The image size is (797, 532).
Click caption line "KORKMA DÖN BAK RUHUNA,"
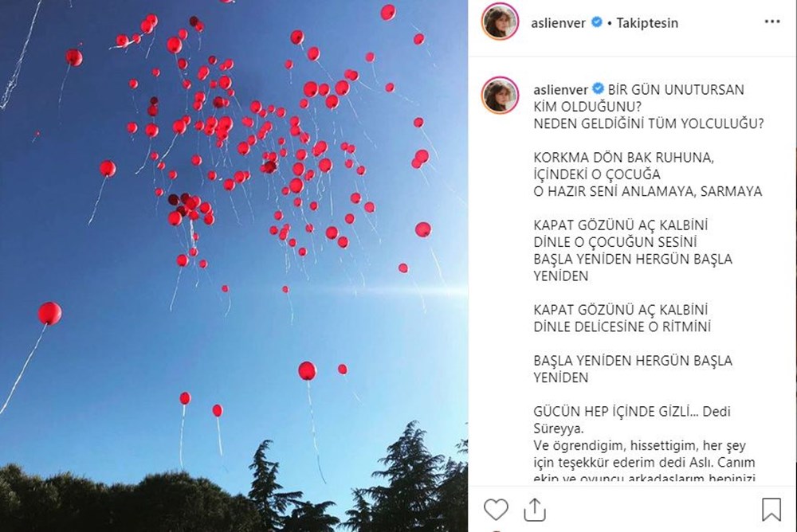pyautogui.click(x=624, y=158)
